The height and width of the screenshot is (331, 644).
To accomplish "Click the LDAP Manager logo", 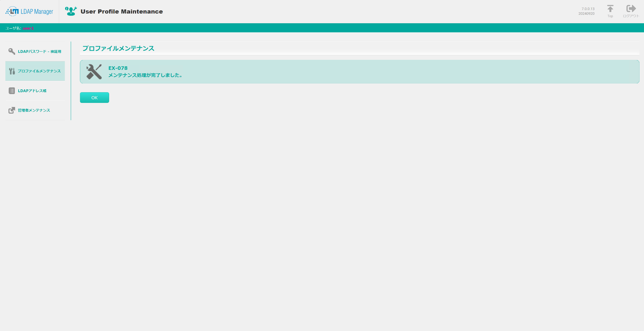I will click(29, 11).
